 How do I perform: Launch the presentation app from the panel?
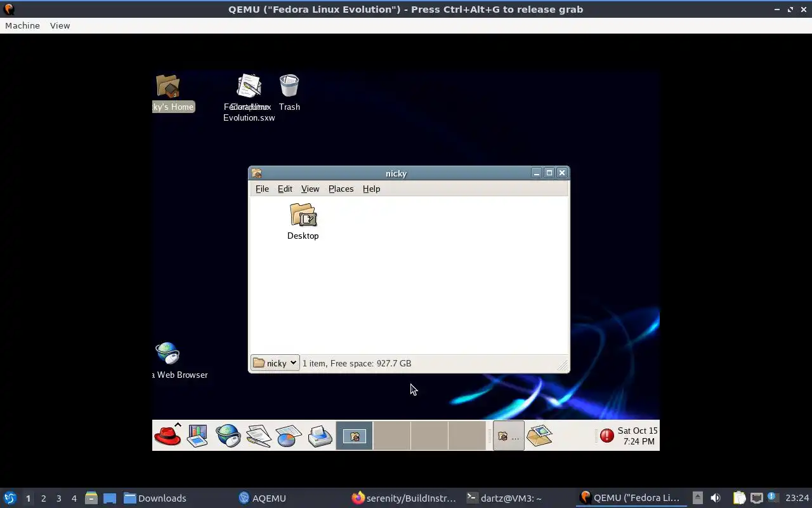197,436
